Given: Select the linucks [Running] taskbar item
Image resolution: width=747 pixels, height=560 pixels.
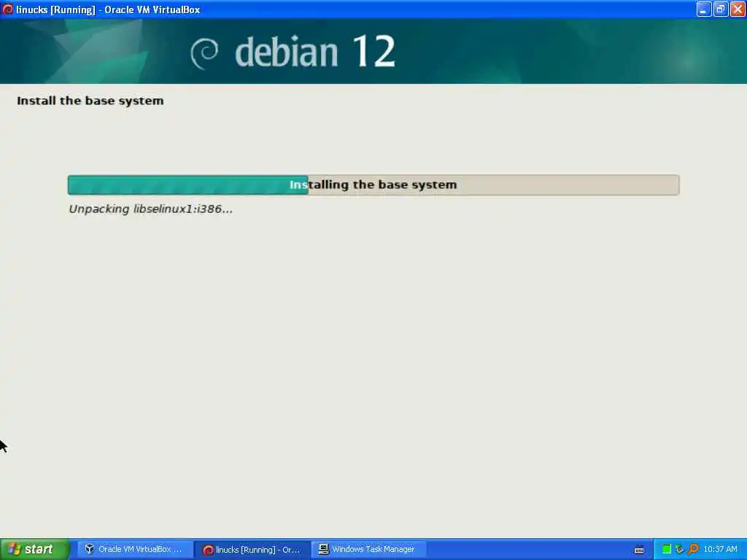Looking at the screenshot, I should pyautogui.click(x=252, y=549).
